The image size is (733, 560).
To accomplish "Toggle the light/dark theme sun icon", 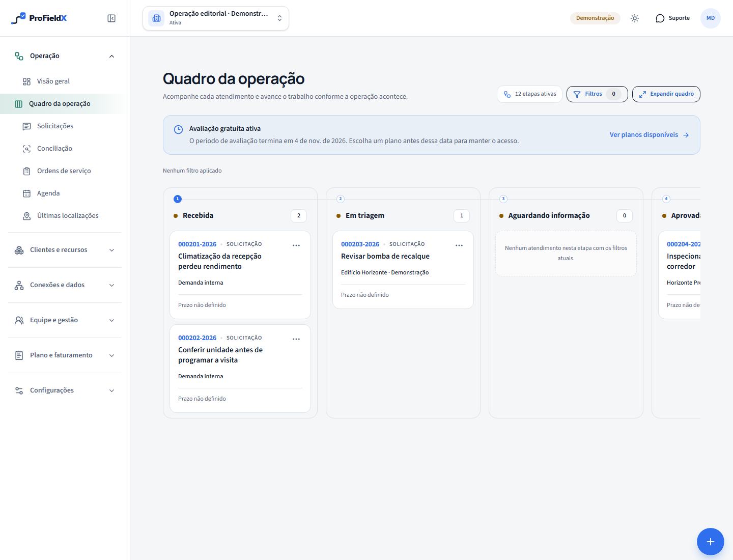I will point(635,18).
